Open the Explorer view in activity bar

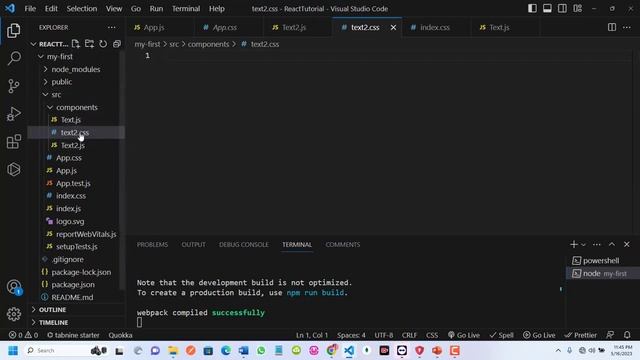click(x=13, y=31)
